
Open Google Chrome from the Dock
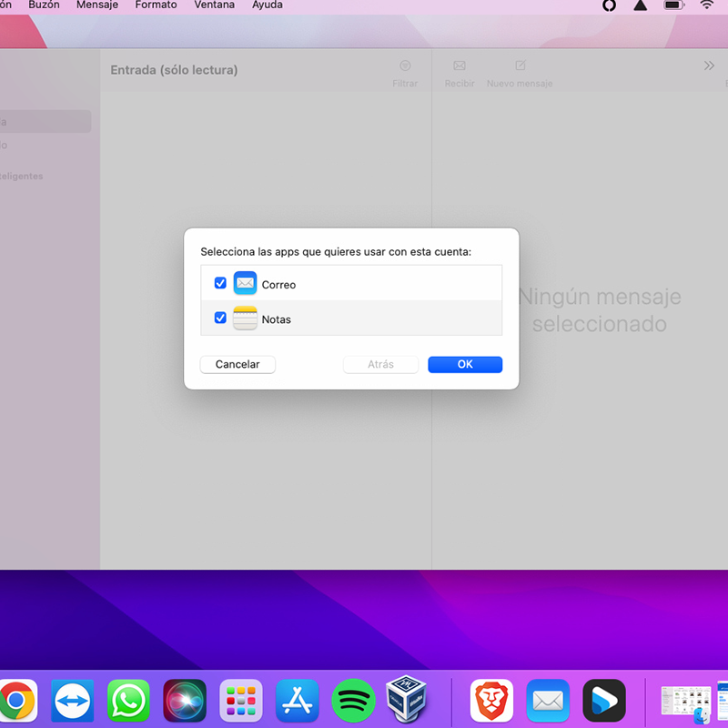tap(15, 701)
